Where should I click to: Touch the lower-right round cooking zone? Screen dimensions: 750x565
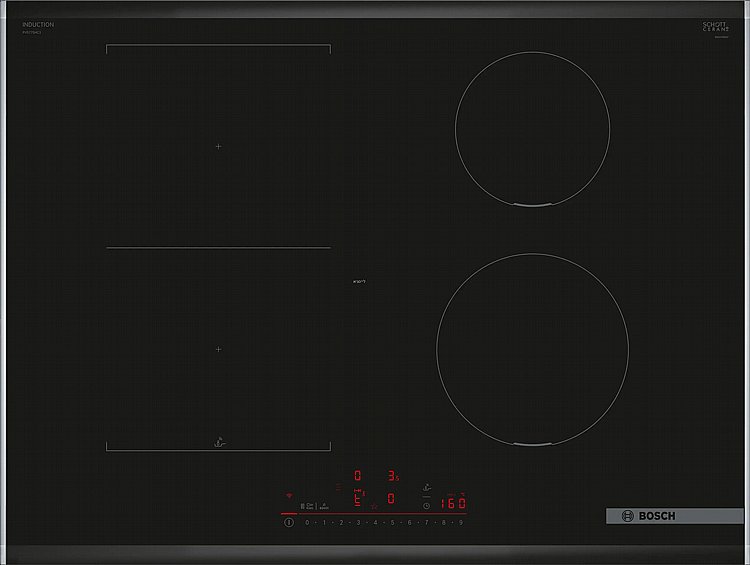coord(532,345)
